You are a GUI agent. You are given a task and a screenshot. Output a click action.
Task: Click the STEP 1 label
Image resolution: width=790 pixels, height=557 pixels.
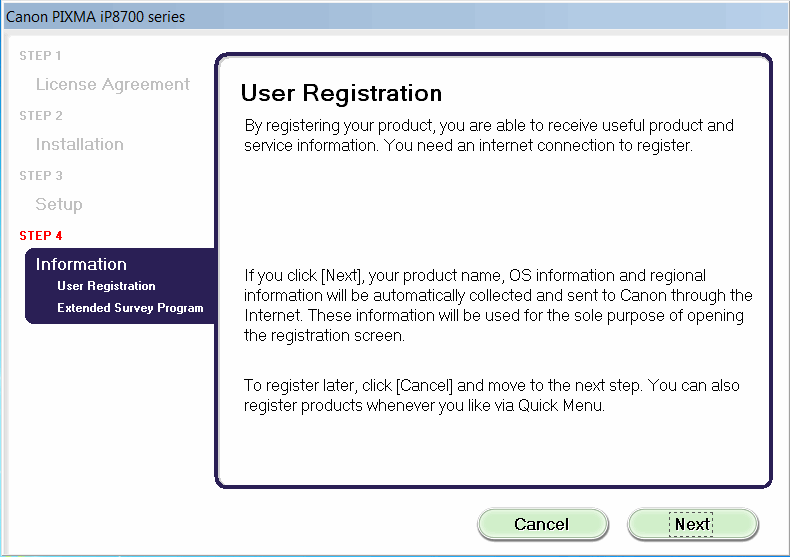click(x=40, y=56)
